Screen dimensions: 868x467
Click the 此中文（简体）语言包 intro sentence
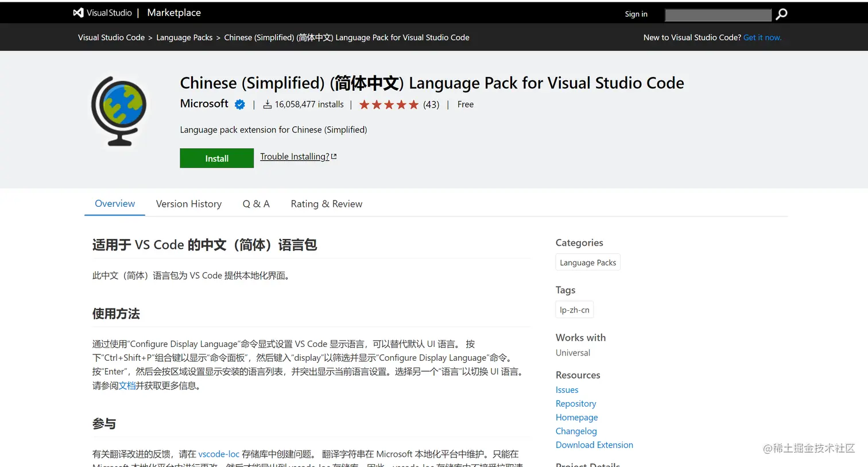192,276
